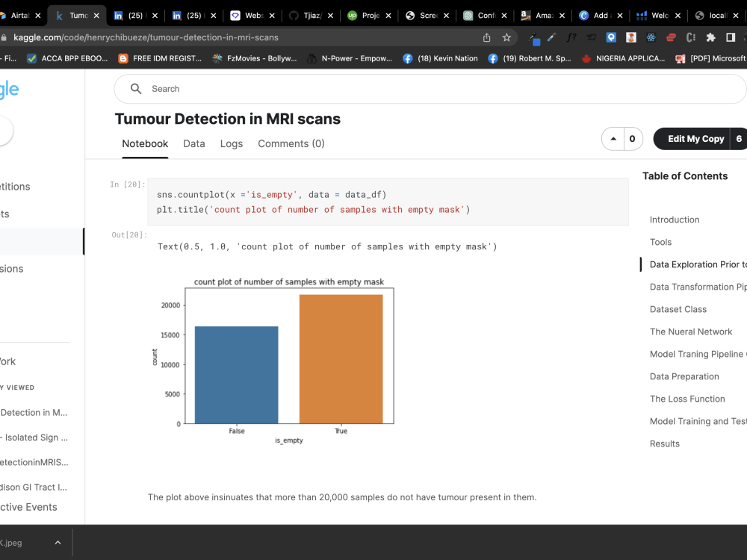The height and width of the screenshot is (560, 747).
Task: Click the magnifier icon in Kaggle search
Action: [136, 89]
